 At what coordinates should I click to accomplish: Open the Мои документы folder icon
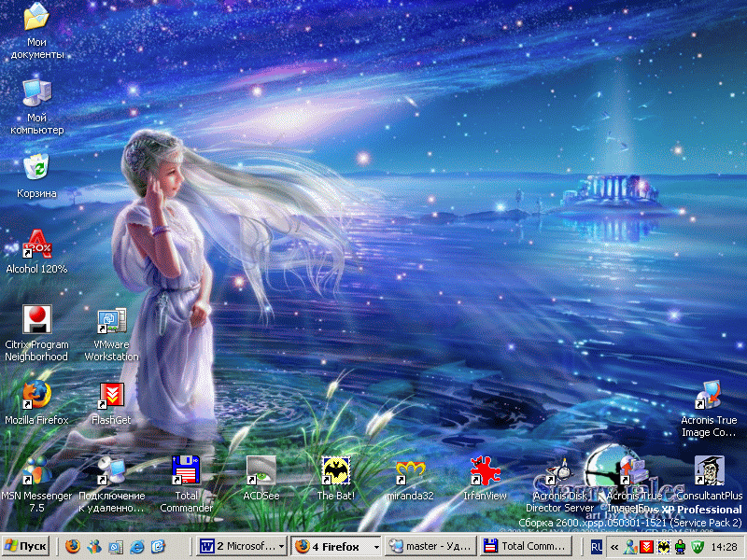tap(36, 17)
